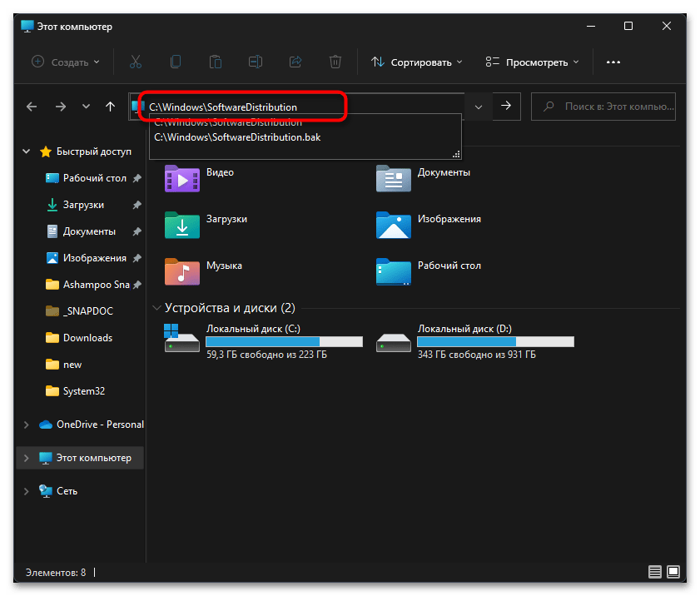The height and width of the screenshot is (596, 700).
Task: Go up one folder level arrow
Action: [110, 107]
